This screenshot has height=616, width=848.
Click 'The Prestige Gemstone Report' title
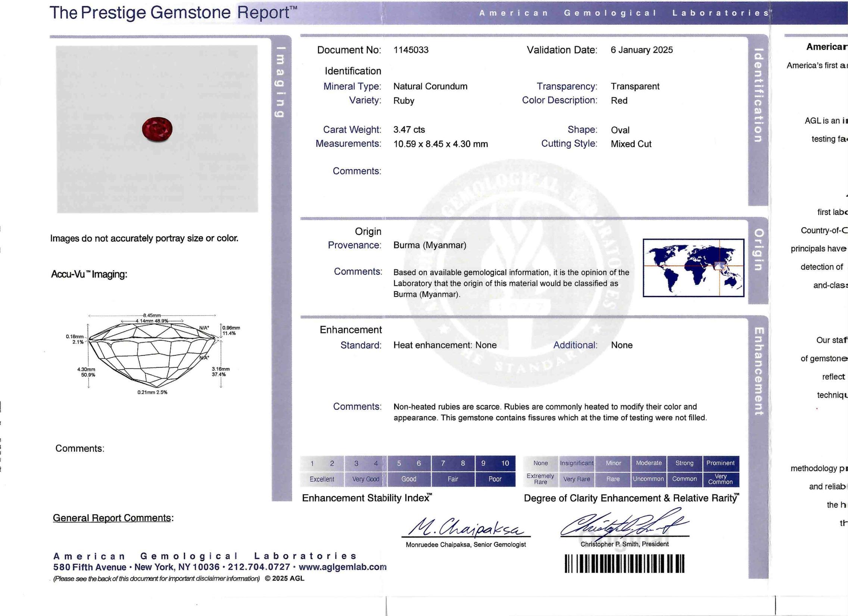point(173,12)
